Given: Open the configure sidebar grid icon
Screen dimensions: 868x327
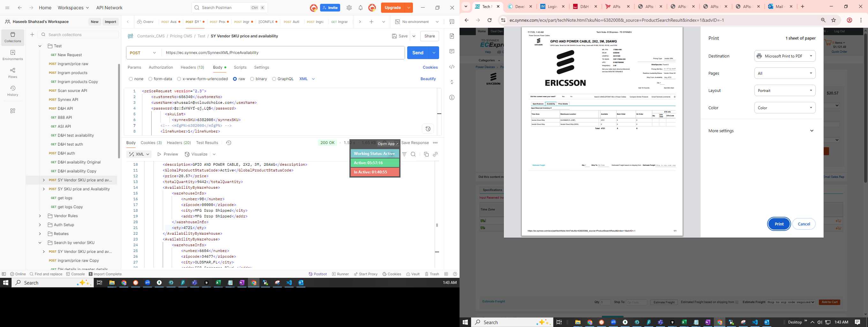Looking at the screenshot, I should point(13,110).
